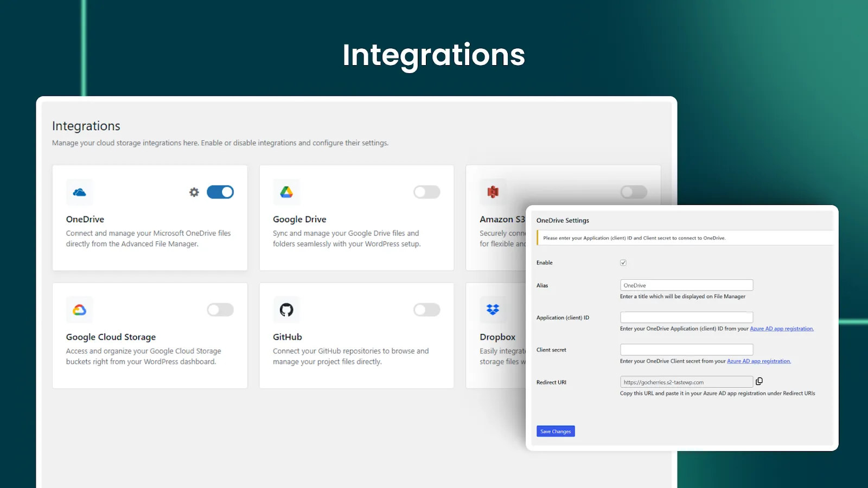Focus the Application (client) ID input
This screenshot has height=488, width=868.
686,317
